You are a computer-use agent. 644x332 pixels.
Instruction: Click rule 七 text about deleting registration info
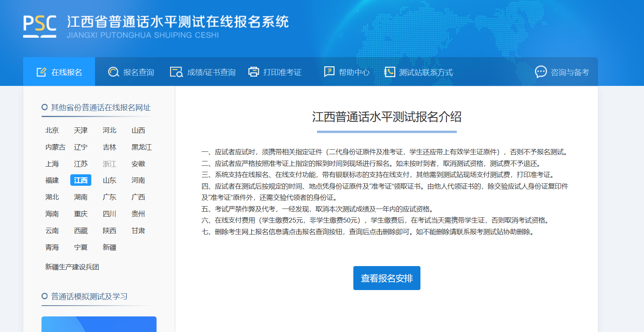point(369,232)
